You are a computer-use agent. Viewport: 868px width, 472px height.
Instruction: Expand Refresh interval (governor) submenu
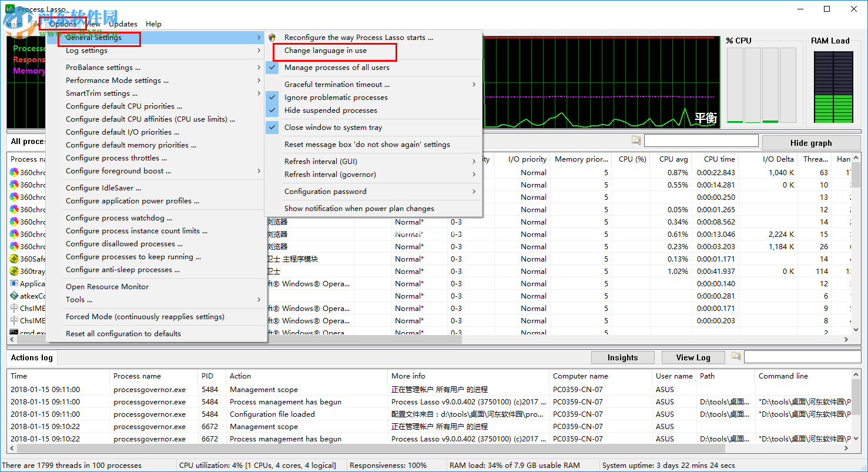374,174
